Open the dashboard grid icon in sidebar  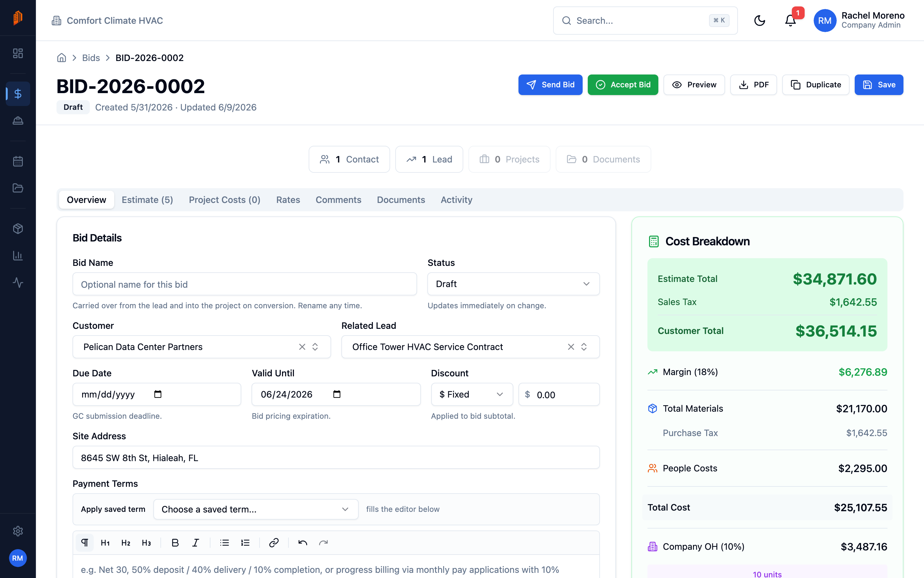coord(18,53)
